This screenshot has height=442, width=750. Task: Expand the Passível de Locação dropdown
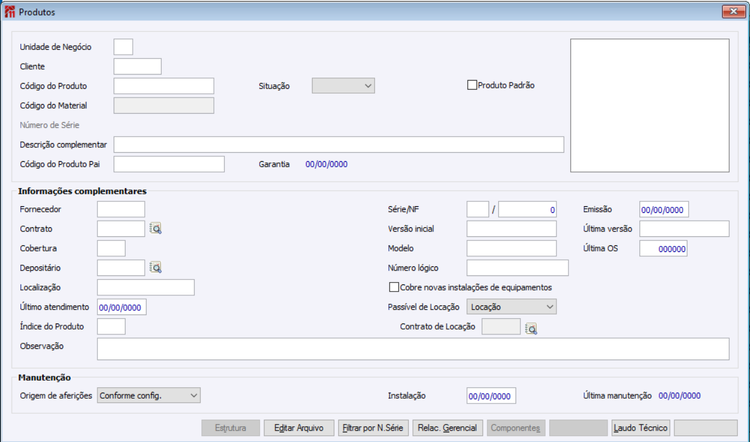tap(511, 307)
